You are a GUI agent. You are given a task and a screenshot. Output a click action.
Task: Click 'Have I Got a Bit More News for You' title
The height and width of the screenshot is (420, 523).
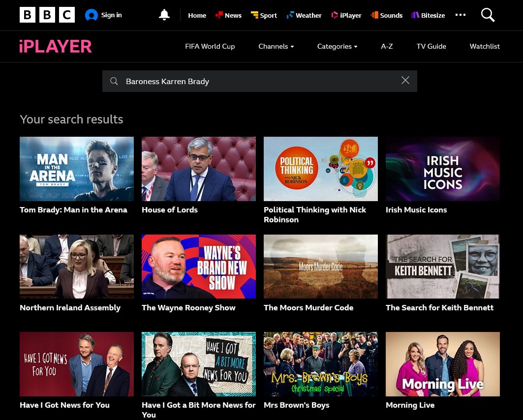[x=199, y=410]
